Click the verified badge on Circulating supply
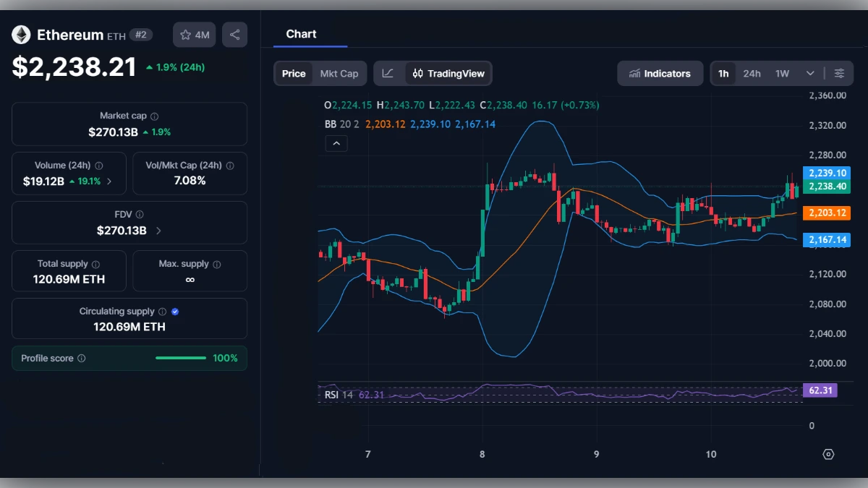 coord(174,311)
